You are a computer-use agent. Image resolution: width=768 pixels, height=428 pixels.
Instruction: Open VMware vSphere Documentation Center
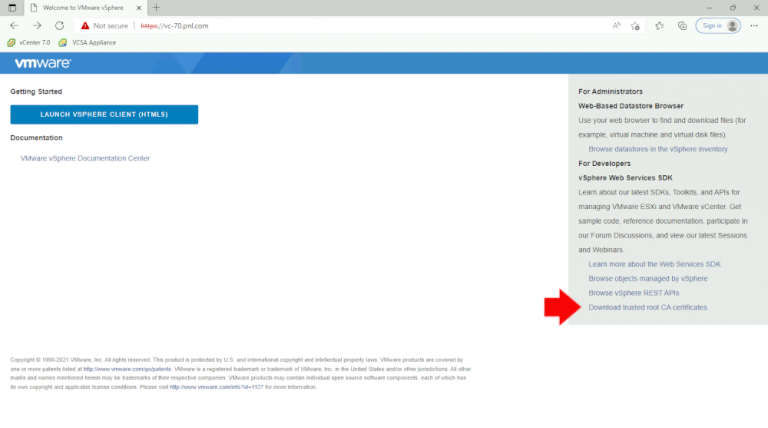(x=85, y=158)
